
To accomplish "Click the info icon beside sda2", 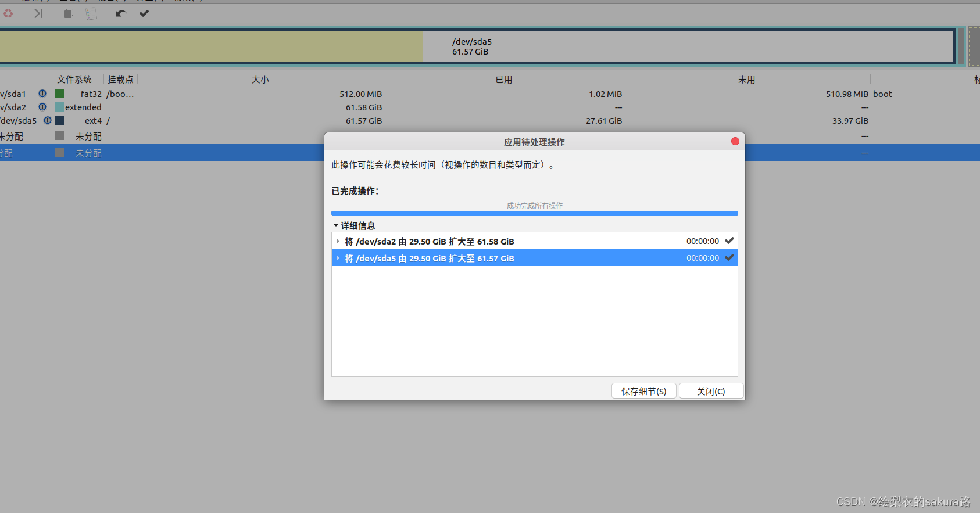I will click(42, 107).
